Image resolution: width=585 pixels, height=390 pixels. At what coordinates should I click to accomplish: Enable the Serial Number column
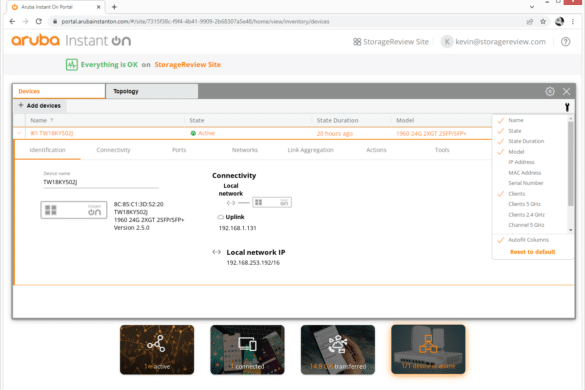[526, 183]
